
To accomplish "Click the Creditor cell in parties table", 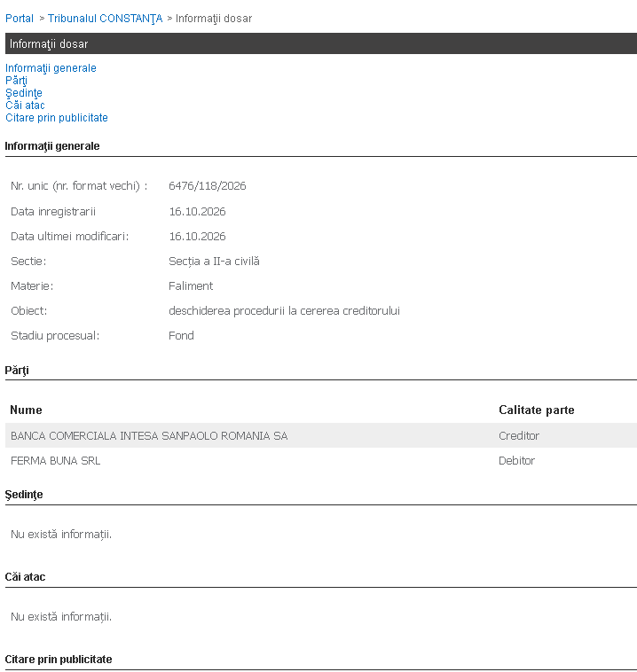I will [519, 436].
